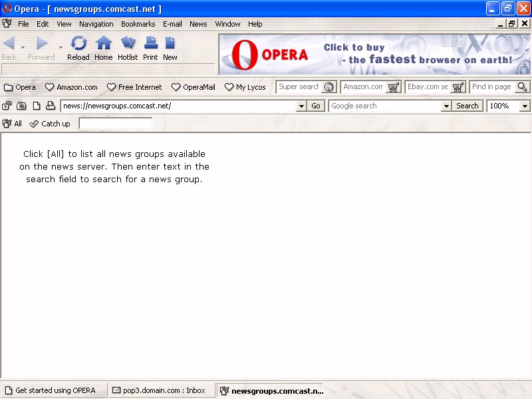This screenshot has height=399, width=532.
Task: Toggle document mode page icon
Action: click(x=37, y=106)
